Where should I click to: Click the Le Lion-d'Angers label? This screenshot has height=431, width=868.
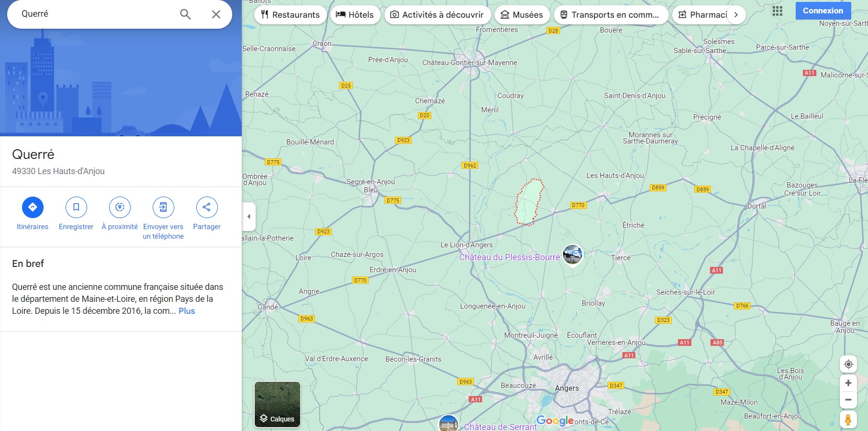pyautogui.click(x=466, y=245)
